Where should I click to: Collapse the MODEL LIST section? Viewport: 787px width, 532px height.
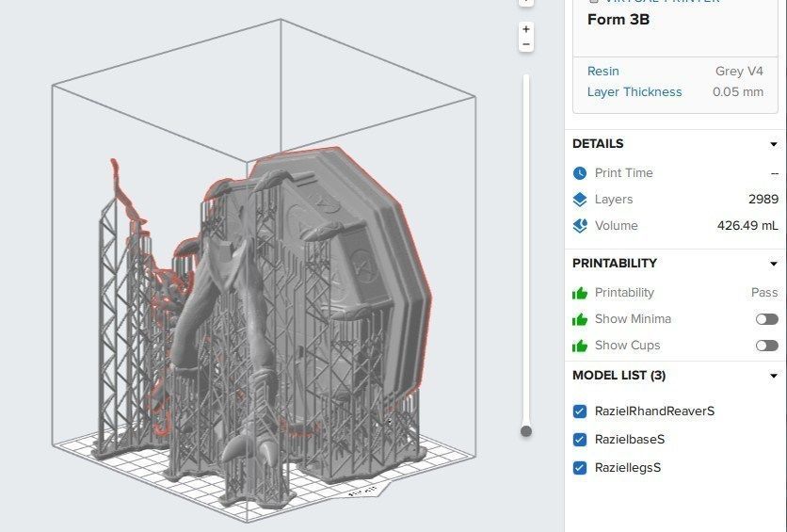[774, 376]
